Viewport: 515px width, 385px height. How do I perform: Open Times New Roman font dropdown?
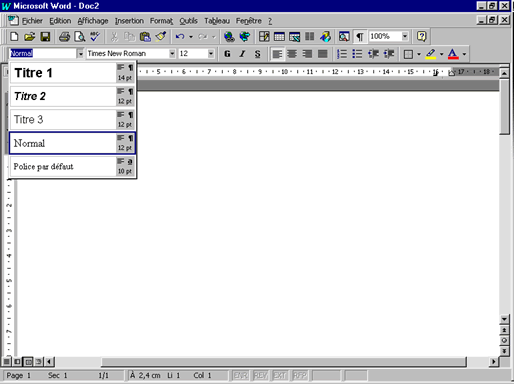point(172,53)
